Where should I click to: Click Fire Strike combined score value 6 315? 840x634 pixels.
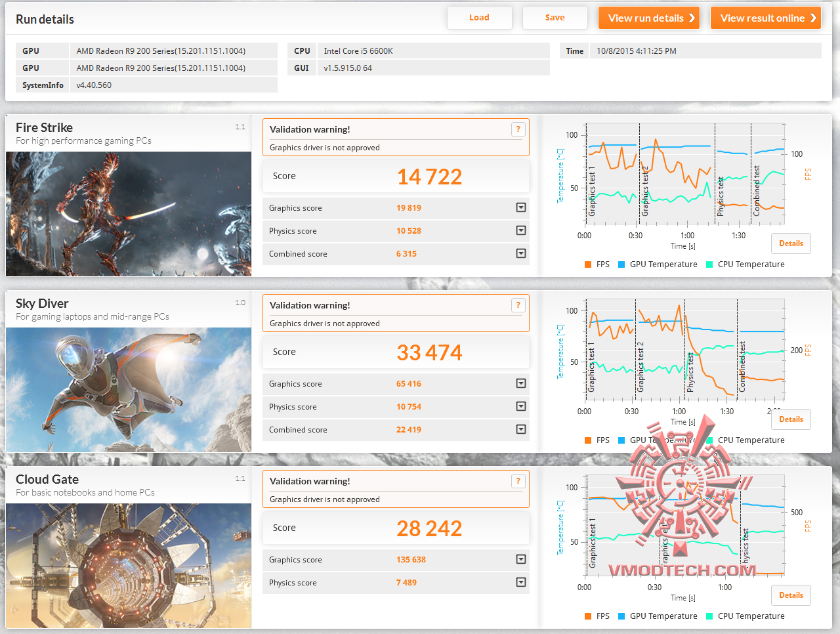tap(406, 253)
